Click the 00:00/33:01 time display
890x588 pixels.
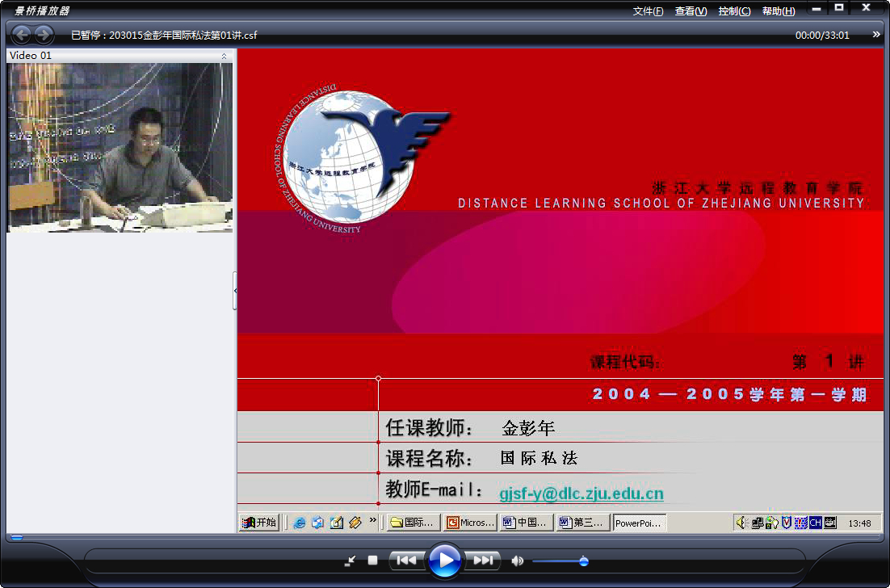click(822, 36)
